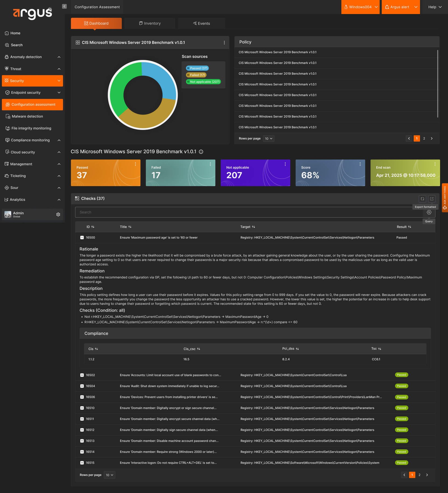Switch to the Events tab
This screenshot has height=493, width=448.
click(202, 23)
